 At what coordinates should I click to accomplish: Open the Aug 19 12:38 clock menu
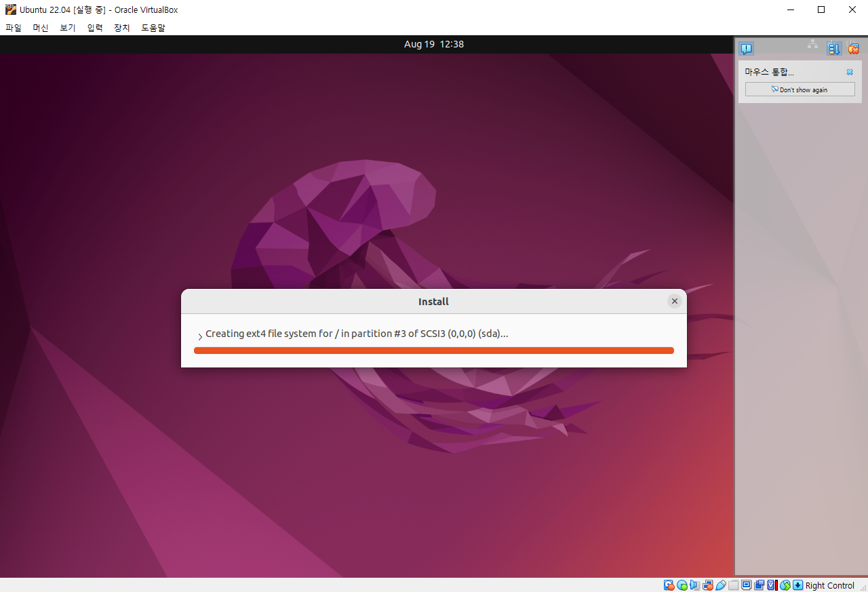coord(434,44)
